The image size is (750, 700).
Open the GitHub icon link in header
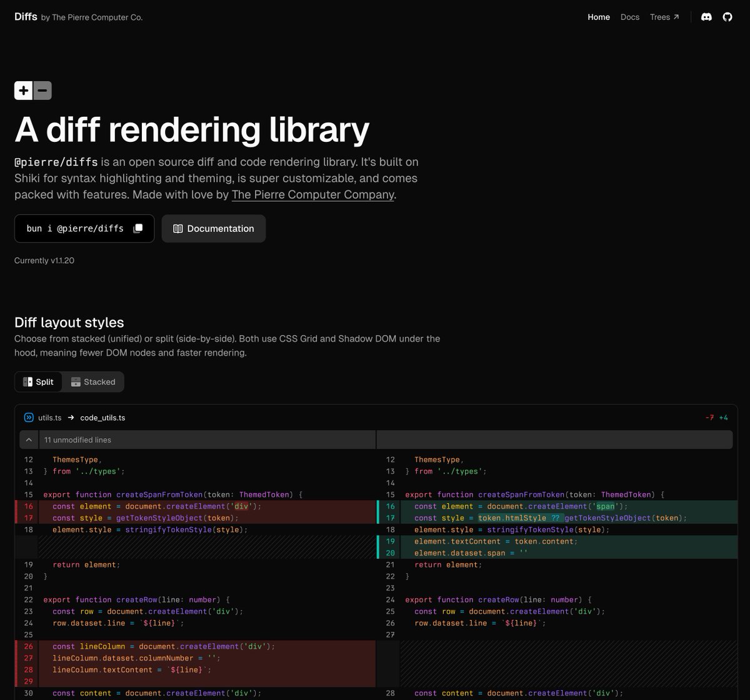[x=727, y=17]
